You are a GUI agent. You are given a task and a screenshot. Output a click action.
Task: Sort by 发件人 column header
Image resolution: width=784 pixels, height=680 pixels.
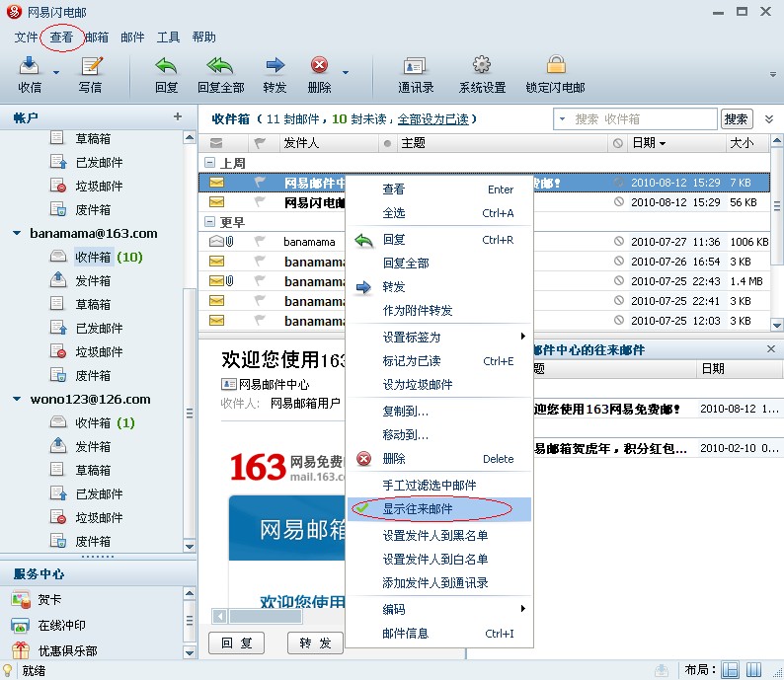click(328, 143)
